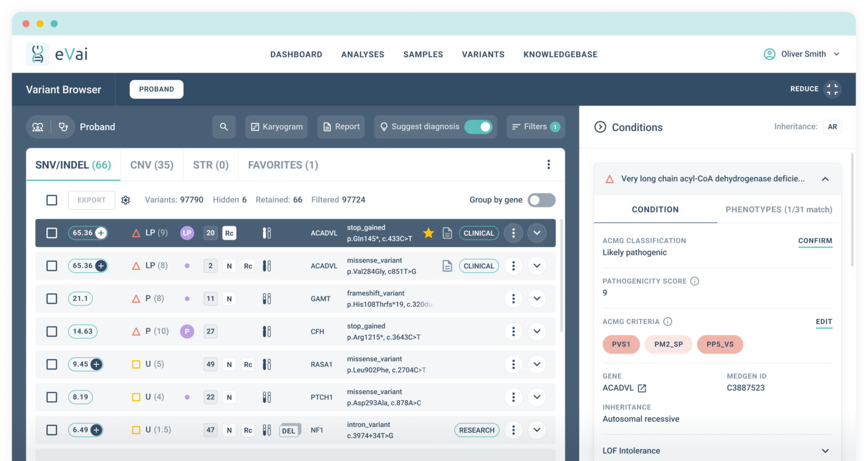Expand the ACADVL stop_gained row
The height and width of the screenshot is (461, 868).
(x=537, y=233)
